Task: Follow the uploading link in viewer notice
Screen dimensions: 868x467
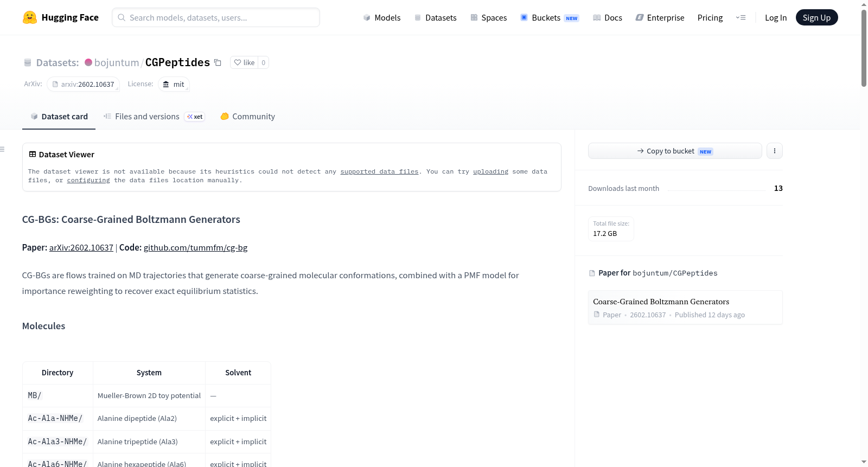Action: (490, 171)
